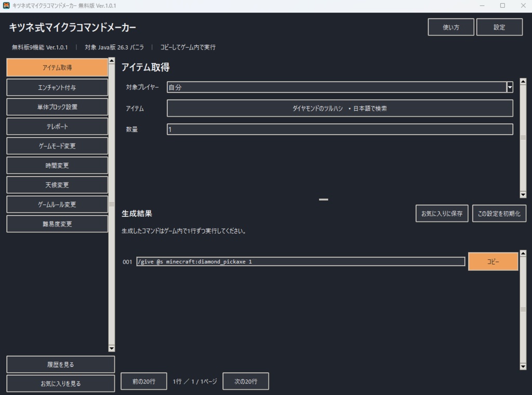This screenshot has width=532, height=395.
Task: Open the ゲームモード変更 function
Action: [57, 146]
